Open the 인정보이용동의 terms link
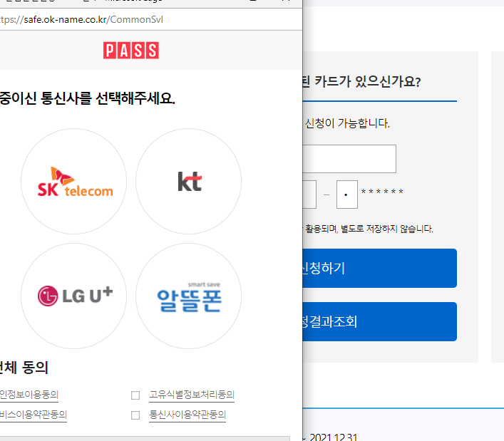Viewport: 504px width, 441px height. pos(29,395)
